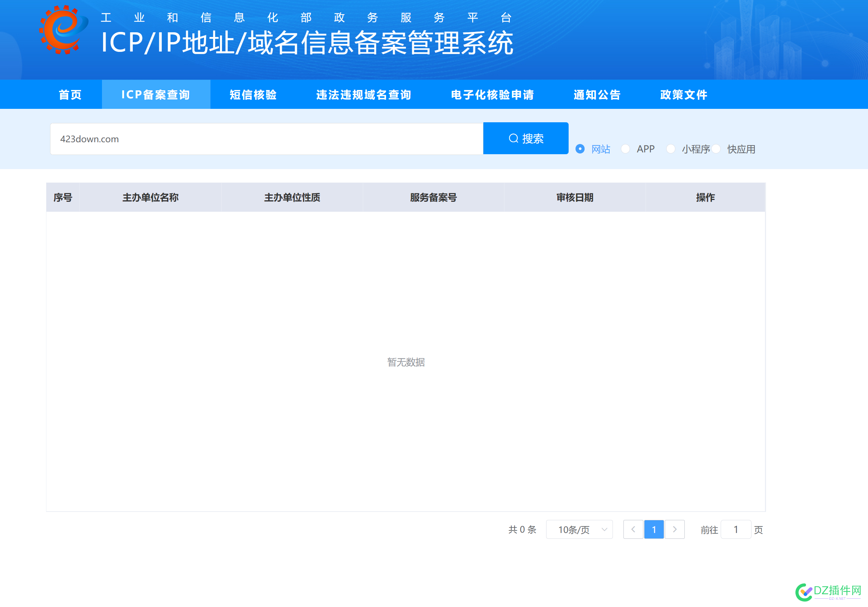Go to previous page arrow
This screenshot has width=868, height=607.
coord(633,529)
